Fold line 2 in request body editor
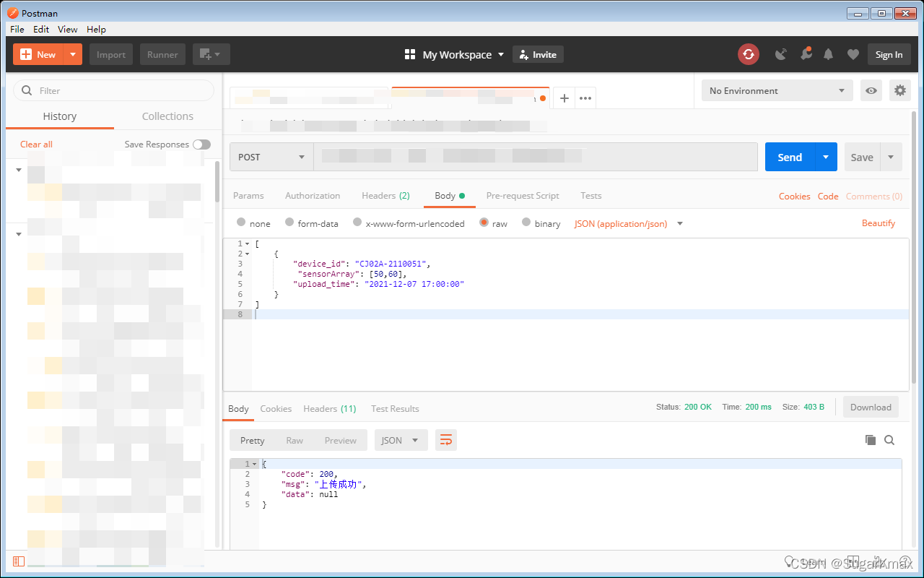The image size is (924, 578). 248,254
